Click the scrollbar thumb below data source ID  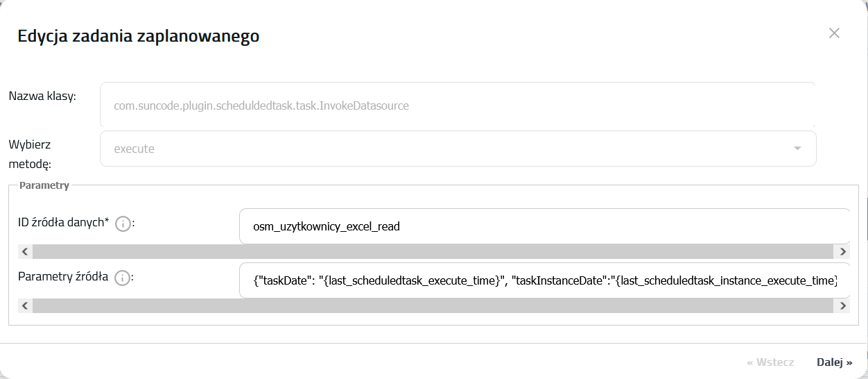pos(433,251)
